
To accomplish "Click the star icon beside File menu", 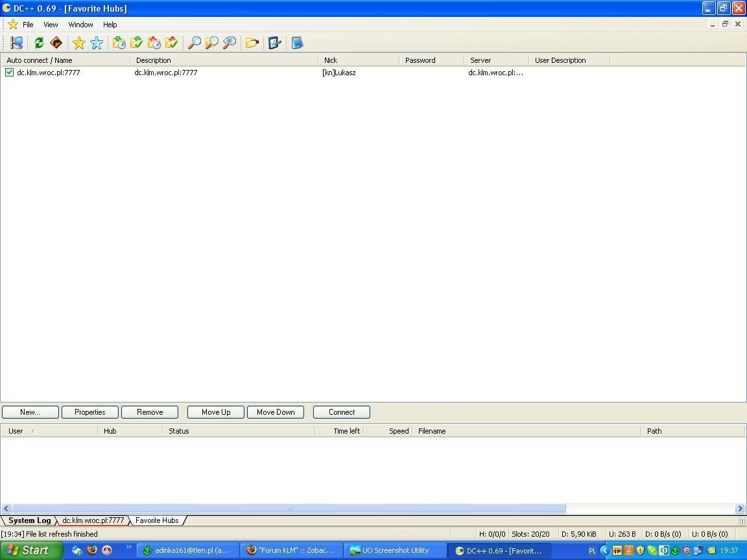I will tap(13, 24).
